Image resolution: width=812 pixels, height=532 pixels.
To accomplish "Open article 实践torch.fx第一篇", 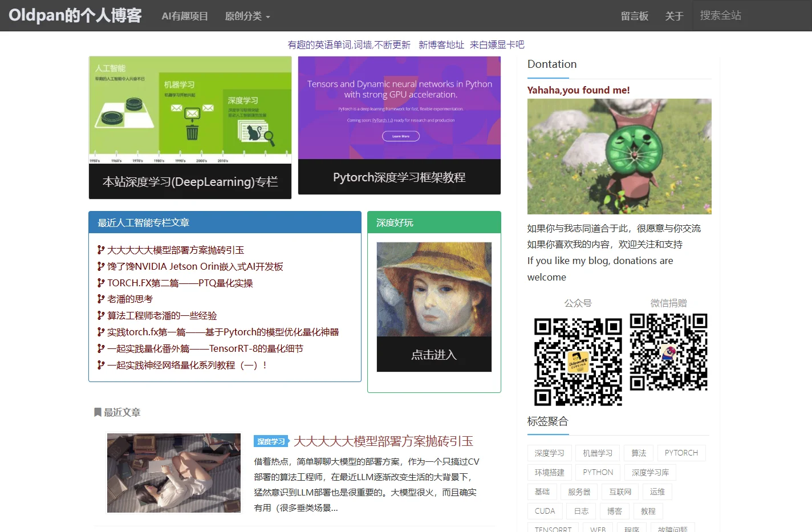I will click(x=223, y=332).
